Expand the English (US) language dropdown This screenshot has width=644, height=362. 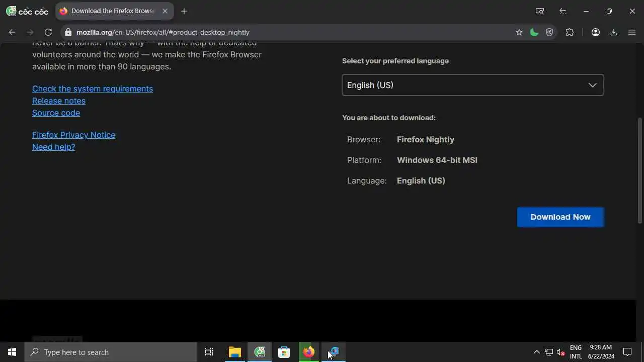point(472,85)
